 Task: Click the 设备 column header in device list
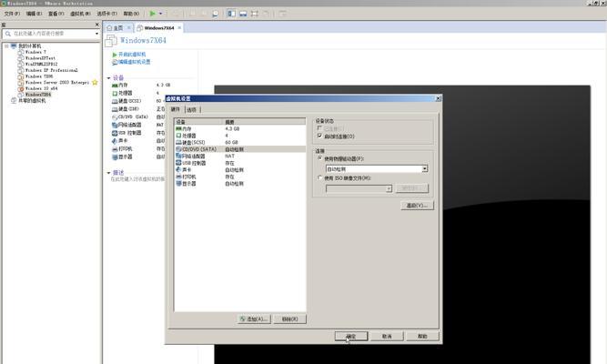[x=199, y=122]
